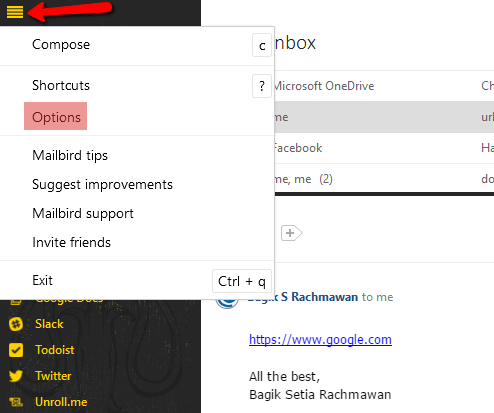The image size is (494, 413).
Task: Open the https://www.google.com link
Action: pyautogui.click(x=320, y=340)
